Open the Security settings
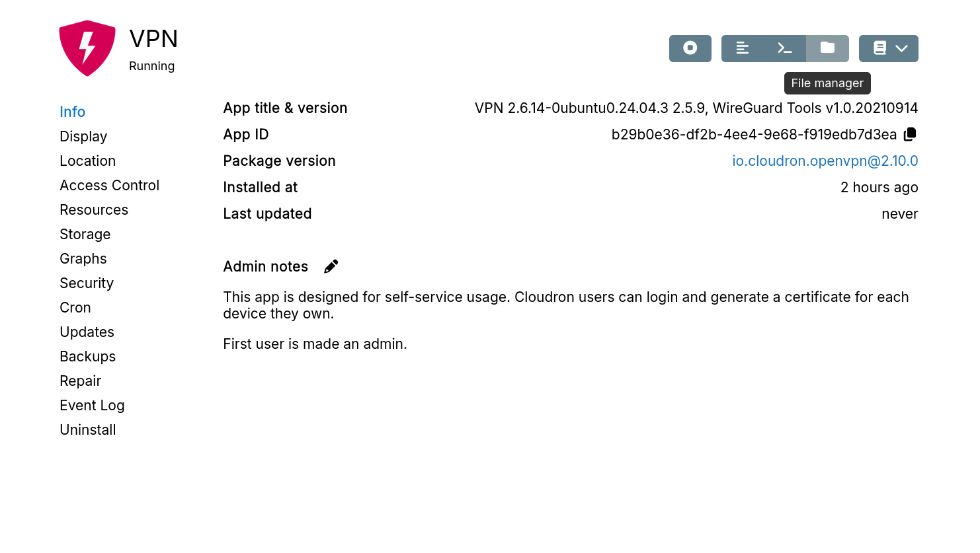980x553 pixels. (x=87, y=283)
